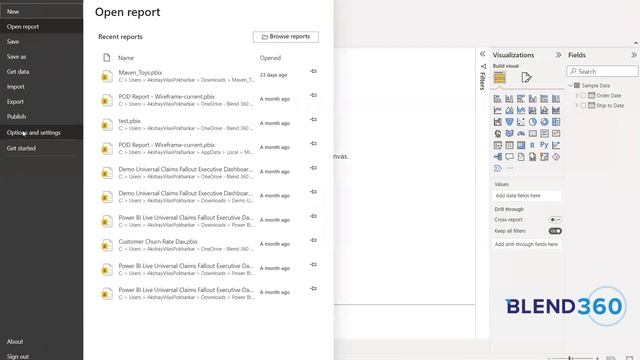Select the waterfall chart visual
The height and width of the screenshot is (360, 640).
pyautogui.click(x=498, y=122)
